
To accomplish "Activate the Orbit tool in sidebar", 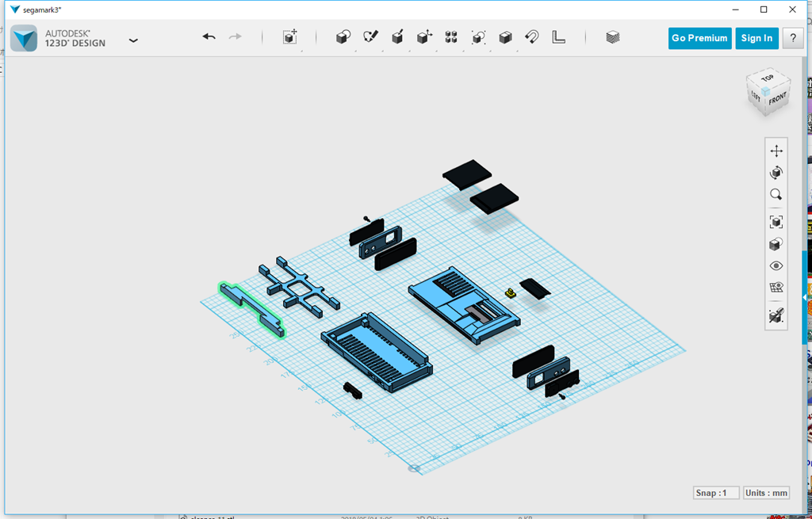I will click(x=776, y=172).
